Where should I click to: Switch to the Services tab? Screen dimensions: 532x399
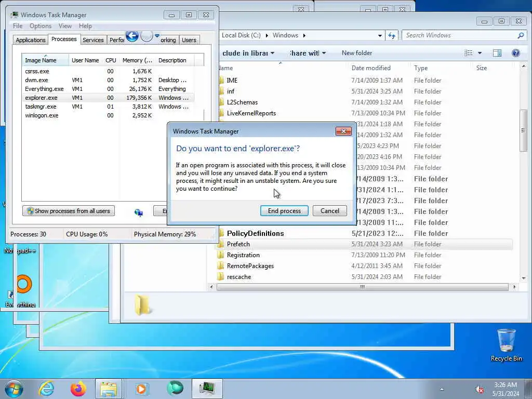point(93,40)
